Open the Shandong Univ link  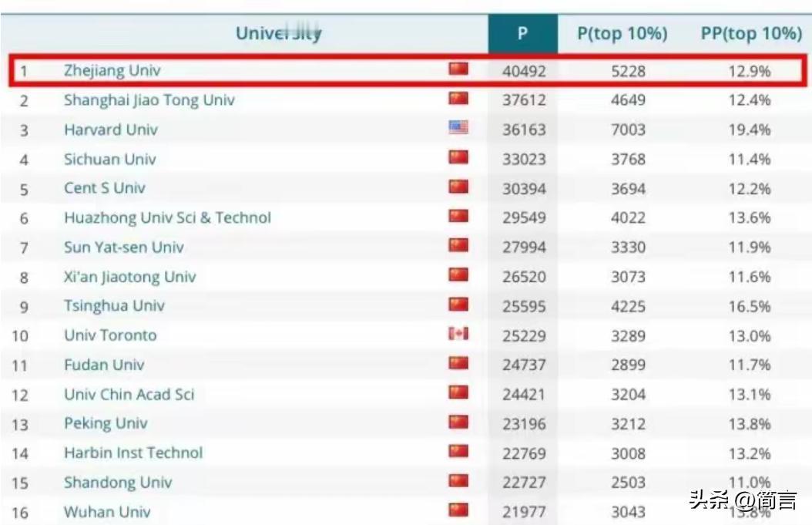coord(118,483)
